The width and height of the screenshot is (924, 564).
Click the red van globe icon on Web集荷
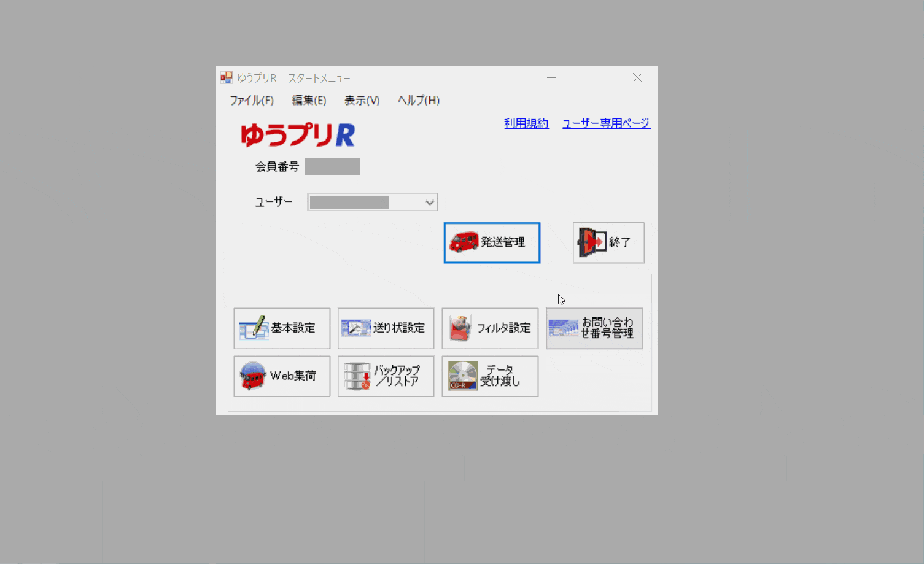click(x=252, y=376)
